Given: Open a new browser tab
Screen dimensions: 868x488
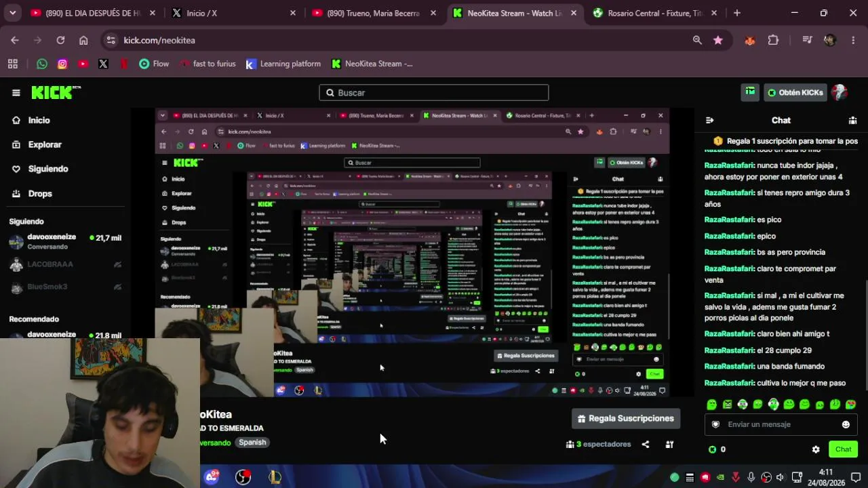Looking at the screenshot, I should (737, 13).
